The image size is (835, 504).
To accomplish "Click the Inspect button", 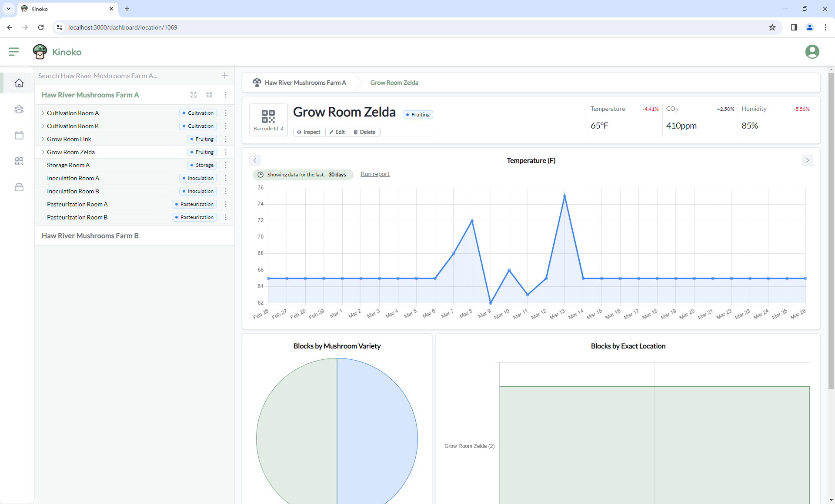I will click(x=309, y=132).
